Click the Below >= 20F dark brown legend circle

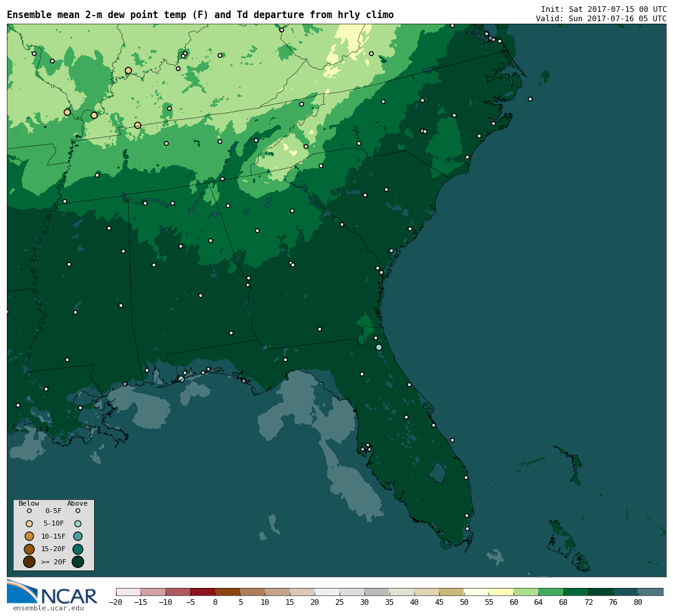pyautogui.click(x=29, y=561)
